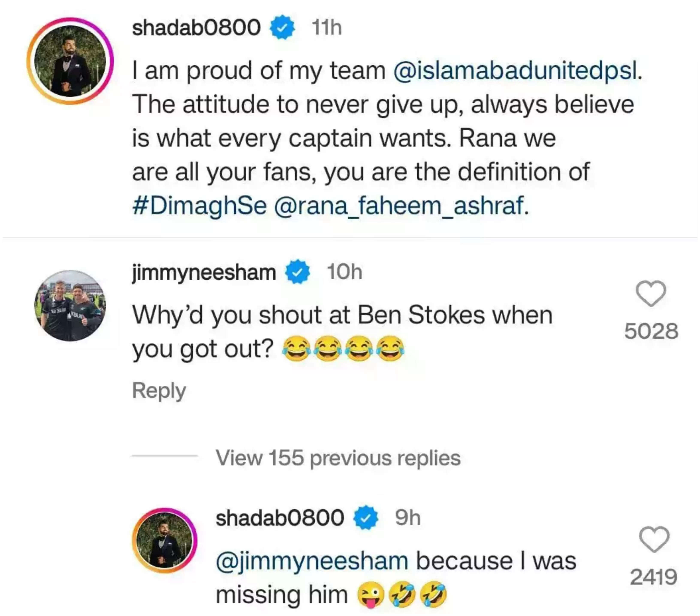Viewport: 700px width, 616px height.
Task: Open shadab0800 username on the top caption
Action: [x=197, y=27]
